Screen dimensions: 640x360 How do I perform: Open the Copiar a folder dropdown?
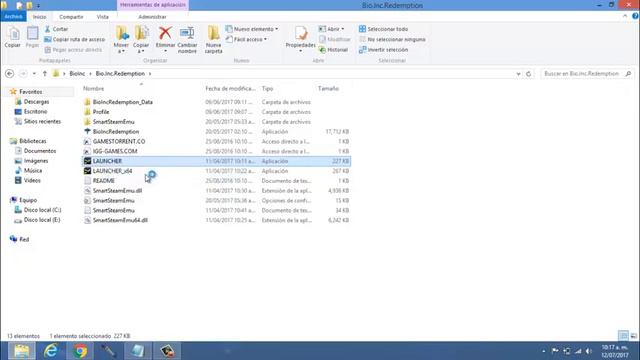[x=141, y=39]
